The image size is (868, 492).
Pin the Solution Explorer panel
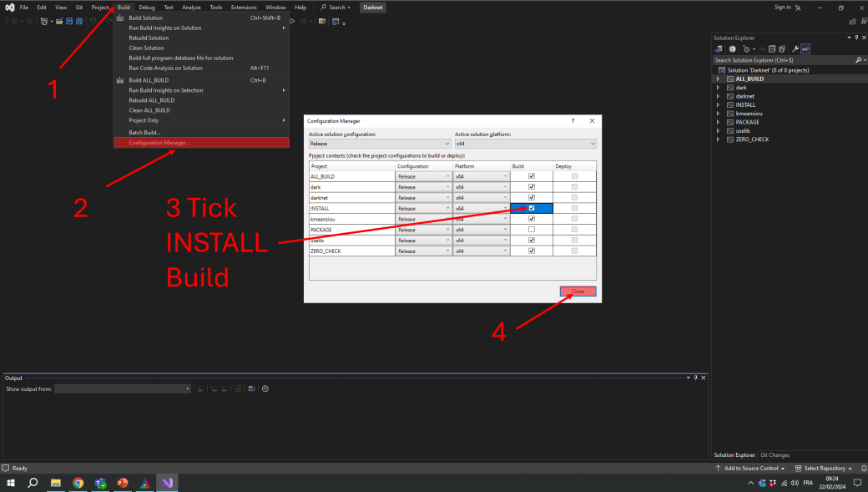(x=856, y=38)
